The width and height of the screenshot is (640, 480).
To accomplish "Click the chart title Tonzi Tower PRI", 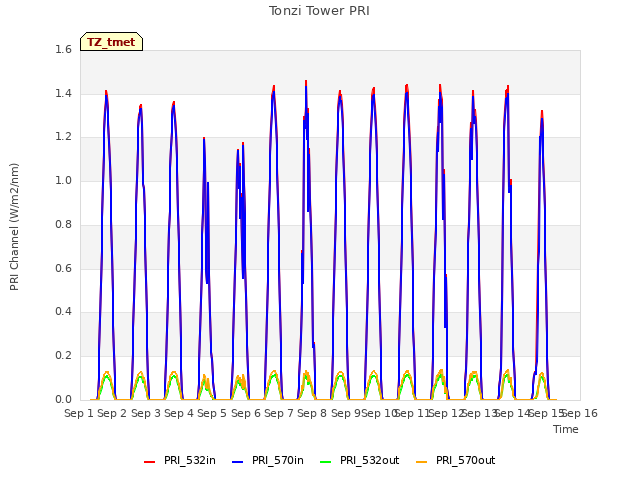I will tap(319, 11).
